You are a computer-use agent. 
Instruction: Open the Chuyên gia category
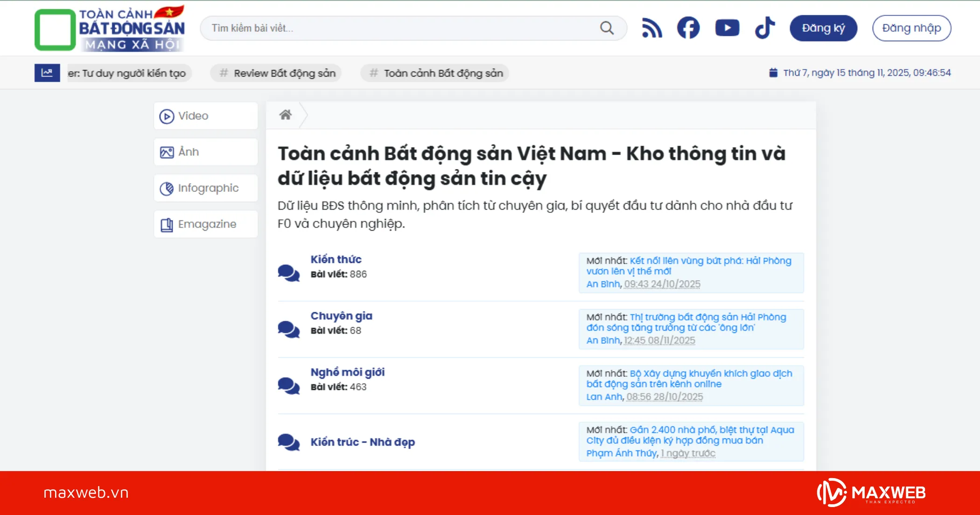point(341,316)
